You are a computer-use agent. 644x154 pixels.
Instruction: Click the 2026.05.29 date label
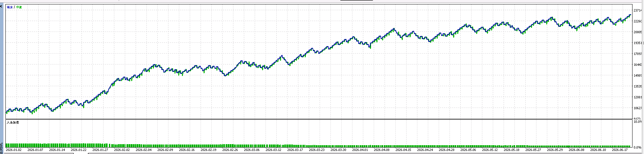555,150
